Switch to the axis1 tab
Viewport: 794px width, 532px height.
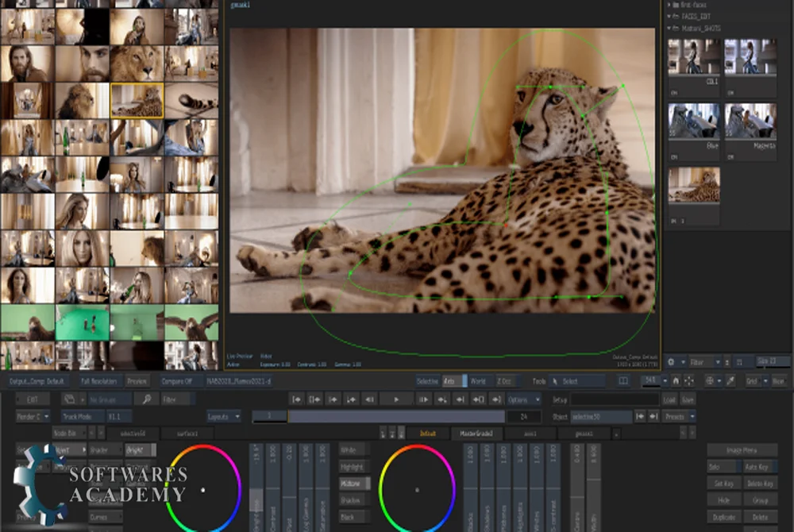pyautogui.click(x=530, y=434)
